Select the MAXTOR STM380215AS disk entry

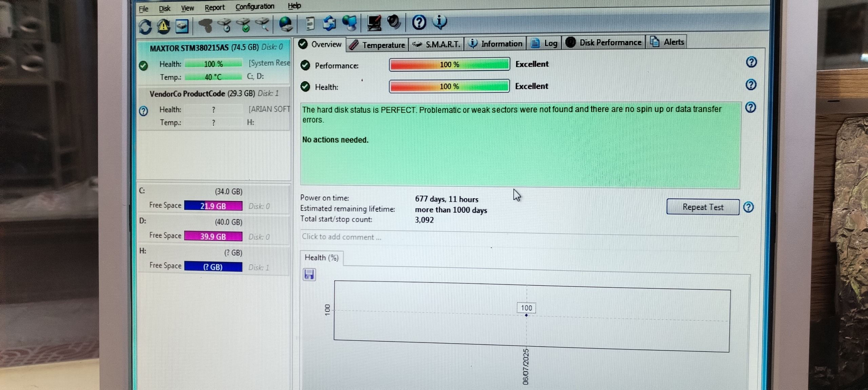pos(214,62)
